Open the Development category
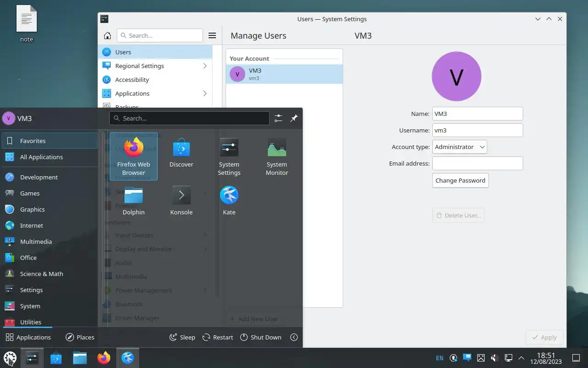Image resolution: width=588 pixels, height=368 pixels. [49, 177]
